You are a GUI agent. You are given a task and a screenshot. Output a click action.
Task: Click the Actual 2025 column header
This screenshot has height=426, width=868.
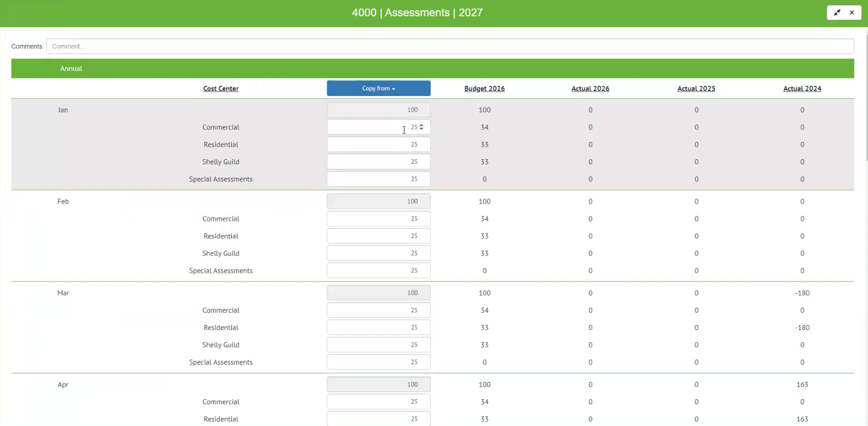[x=696, y=88]
